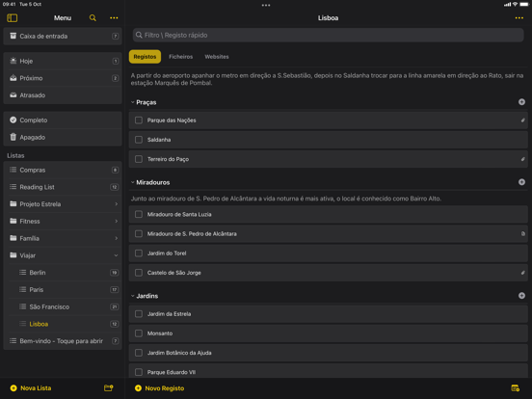Tap the note icon on Castelo de São Jorge
532x399 pixels.
point(522,273)
